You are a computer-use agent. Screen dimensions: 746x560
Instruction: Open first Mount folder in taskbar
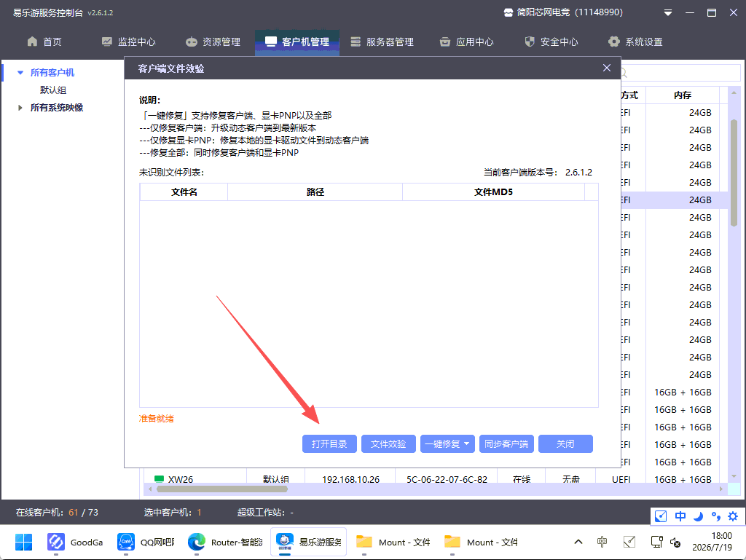tap(393, 542)
